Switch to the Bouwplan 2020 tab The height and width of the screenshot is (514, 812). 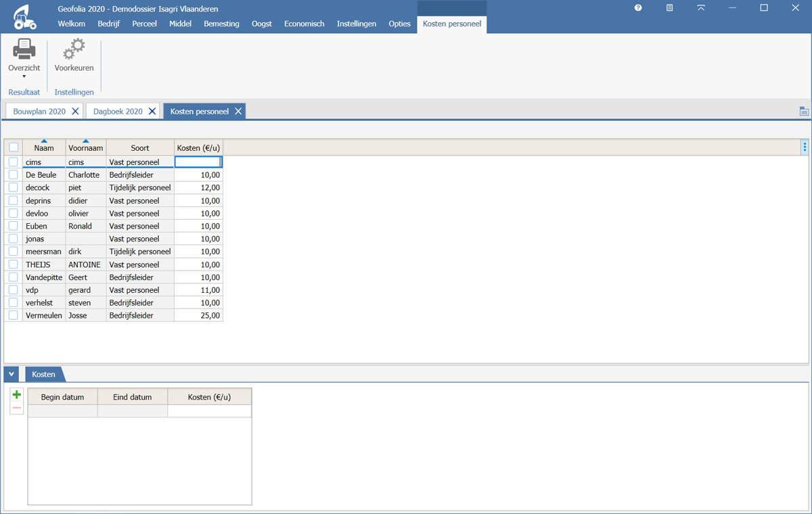click(39, 112)
